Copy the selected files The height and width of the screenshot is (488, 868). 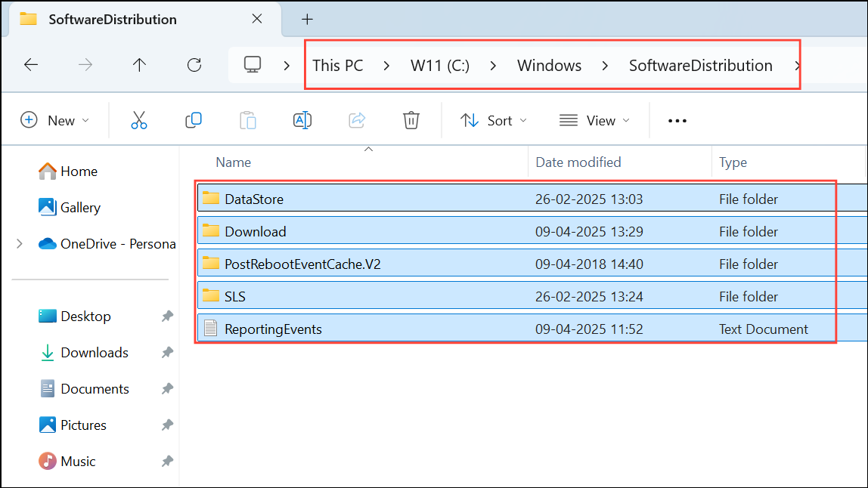pos(193,120)
